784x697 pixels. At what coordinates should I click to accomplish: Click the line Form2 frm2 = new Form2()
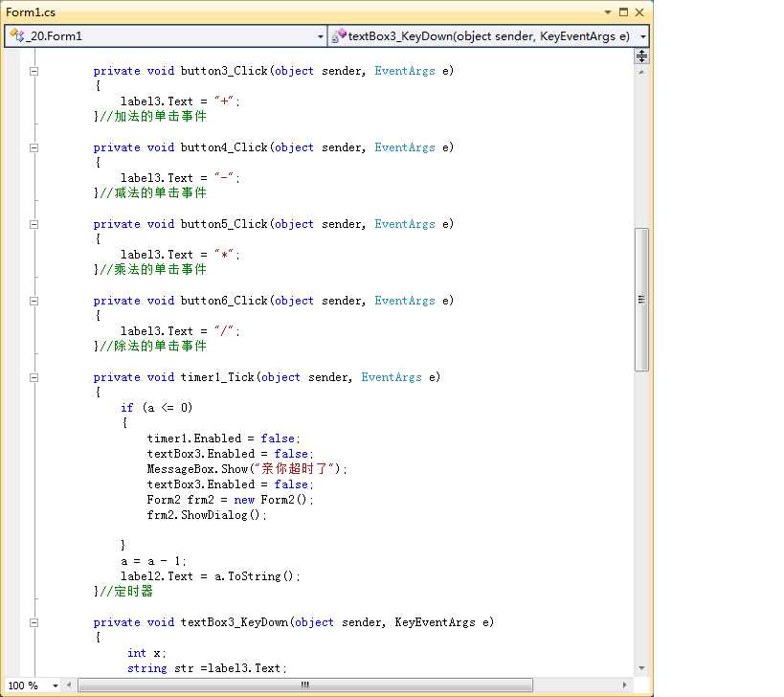pyautogui.click(x=231, y=500)
